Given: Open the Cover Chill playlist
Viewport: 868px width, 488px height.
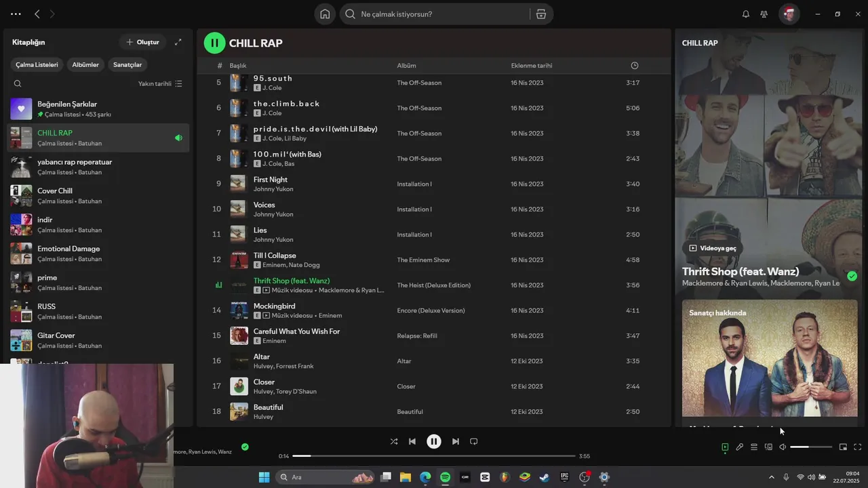Looking at the screenshot, I should point(98,196).
